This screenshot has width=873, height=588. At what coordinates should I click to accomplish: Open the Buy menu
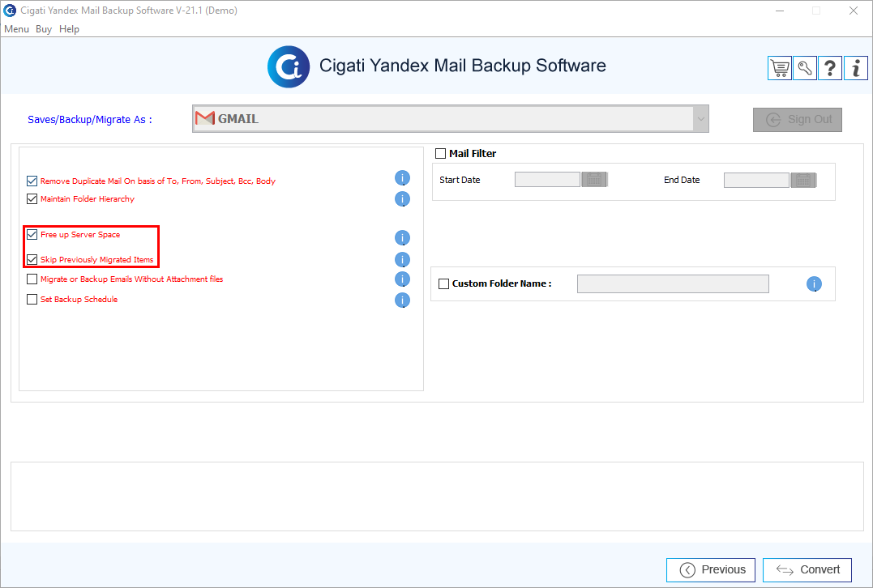(44, 29)
